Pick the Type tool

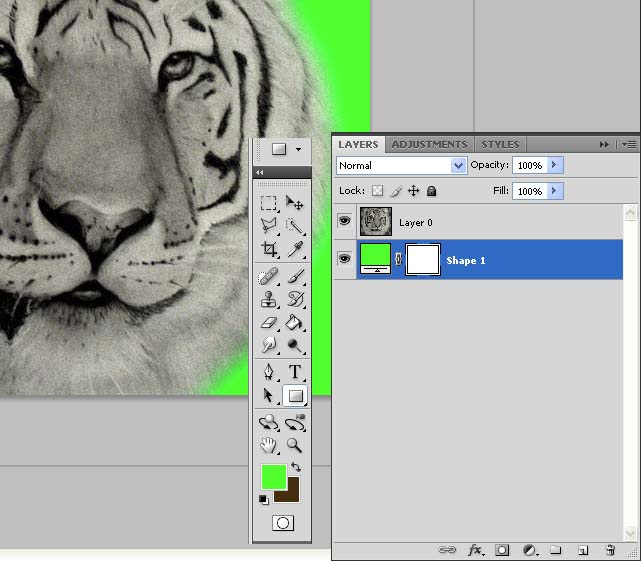[x=295, y=372]
